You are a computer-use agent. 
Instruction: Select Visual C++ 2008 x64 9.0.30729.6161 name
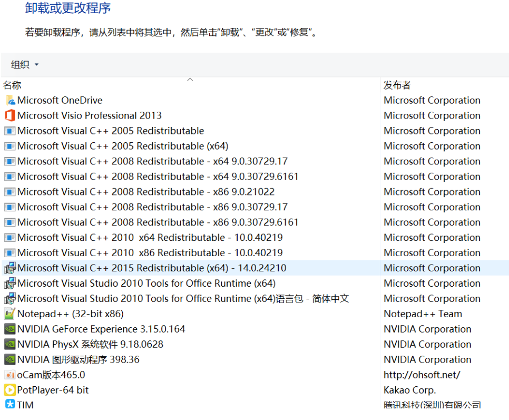pyautogui.click(x=158, y=177)
